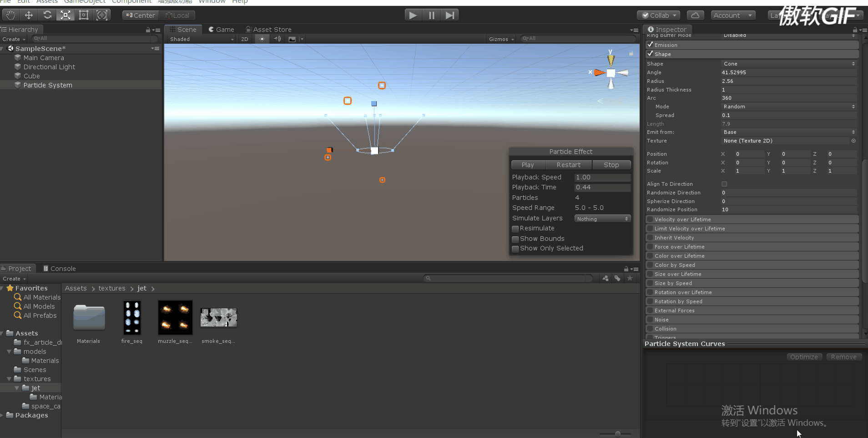Open the Shape type Cone dropdown
The image size is (868, 438).
[x=789, y=64]
